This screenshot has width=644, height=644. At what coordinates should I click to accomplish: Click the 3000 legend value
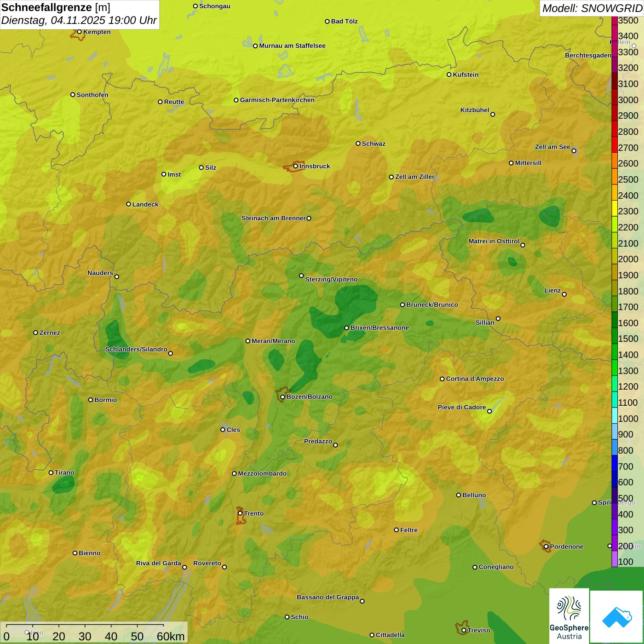point(628,100)
